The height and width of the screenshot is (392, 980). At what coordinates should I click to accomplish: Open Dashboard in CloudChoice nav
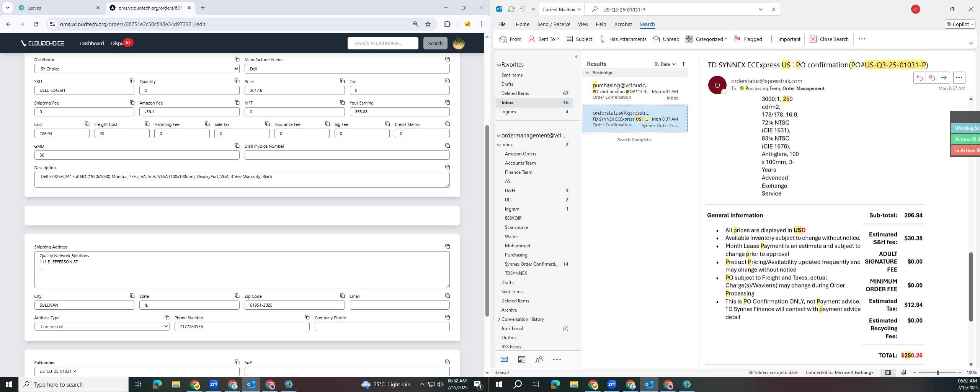pos(92,43)
